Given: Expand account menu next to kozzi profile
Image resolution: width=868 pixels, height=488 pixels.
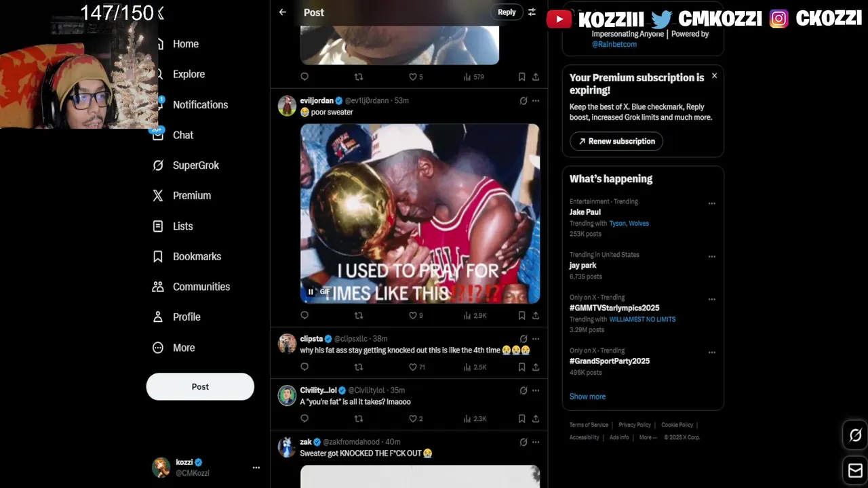Looking at the screenshot, I should [x=256, y=468].
